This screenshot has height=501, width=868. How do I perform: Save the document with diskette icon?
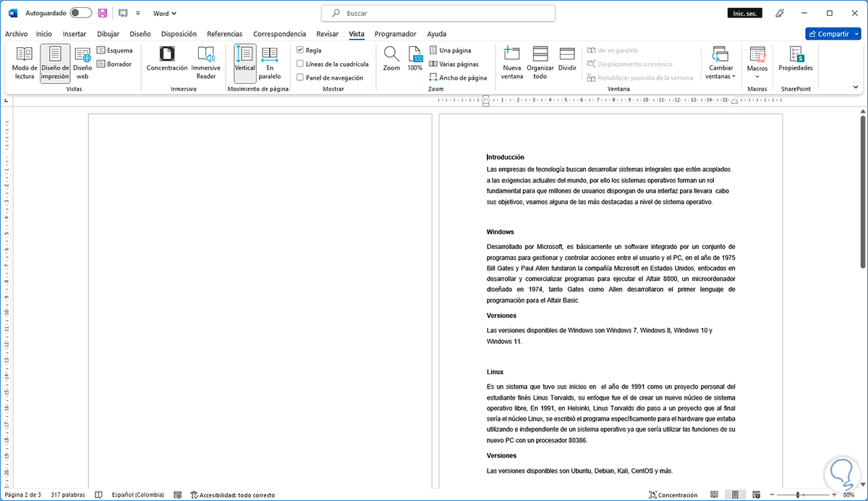click(x=103, y=13)
